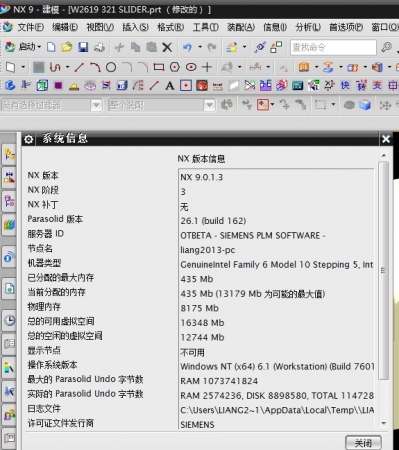Viewport: 399px width, 450px height.
Task: Open the 工具(T) Tools menu
Action: tap(205, 27)
